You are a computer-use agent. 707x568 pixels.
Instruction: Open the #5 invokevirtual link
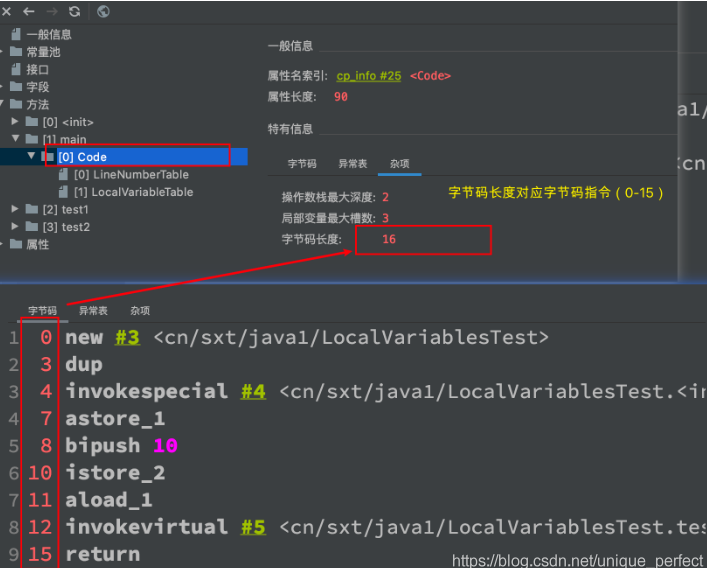click(x=253, y=527)
